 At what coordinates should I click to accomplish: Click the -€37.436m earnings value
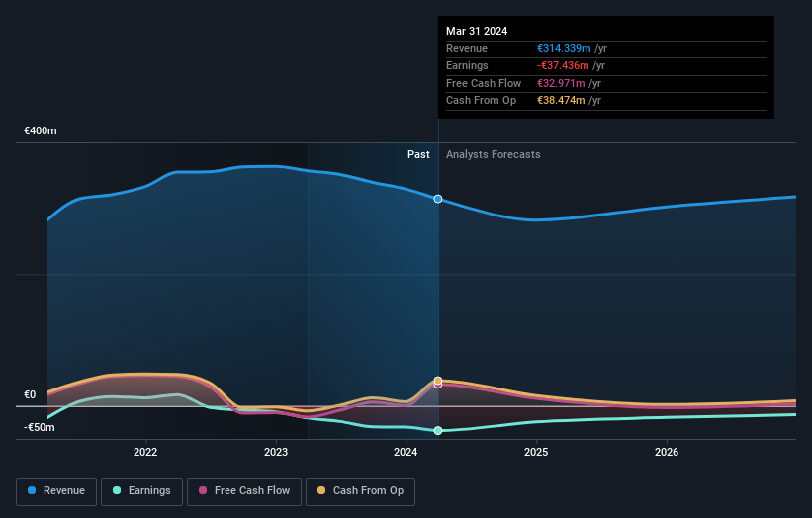[563, 65]
